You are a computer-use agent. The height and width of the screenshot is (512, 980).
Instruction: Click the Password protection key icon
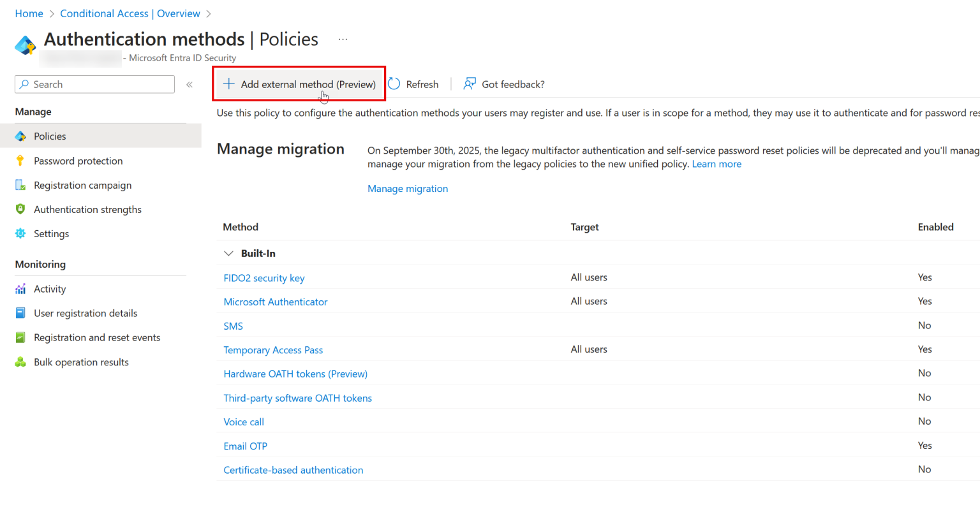(x=20, y=161)
